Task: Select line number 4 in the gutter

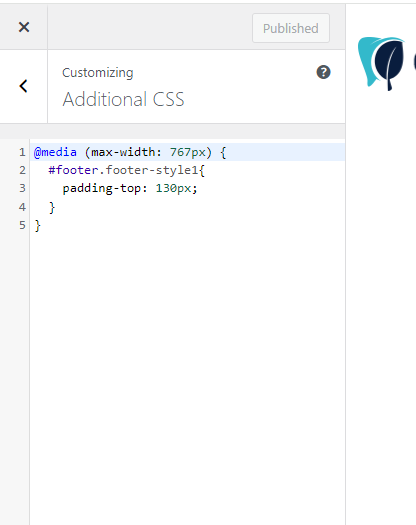Action: tap(22, 207)
